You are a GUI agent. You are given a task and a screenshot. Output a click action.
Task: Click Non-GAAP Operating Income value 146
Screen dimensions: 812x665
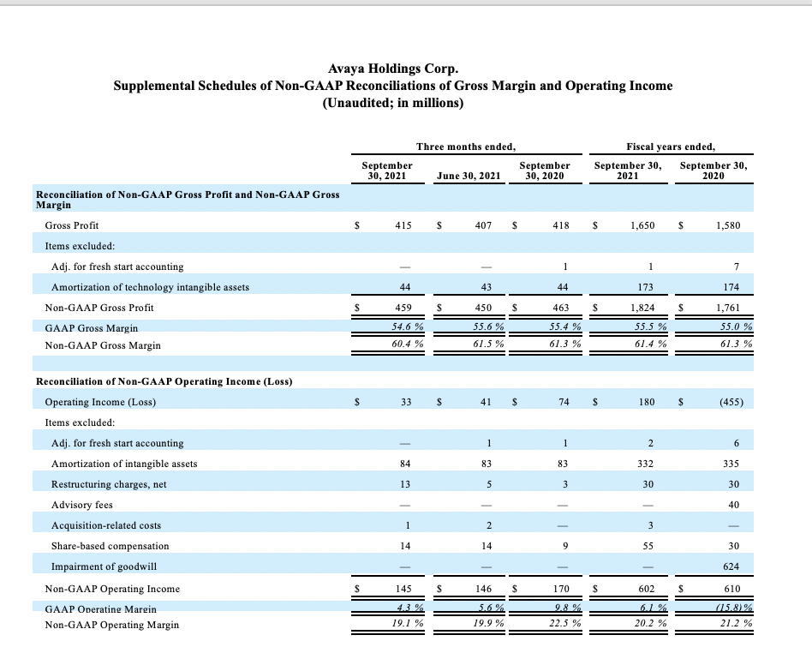[483, 589]
